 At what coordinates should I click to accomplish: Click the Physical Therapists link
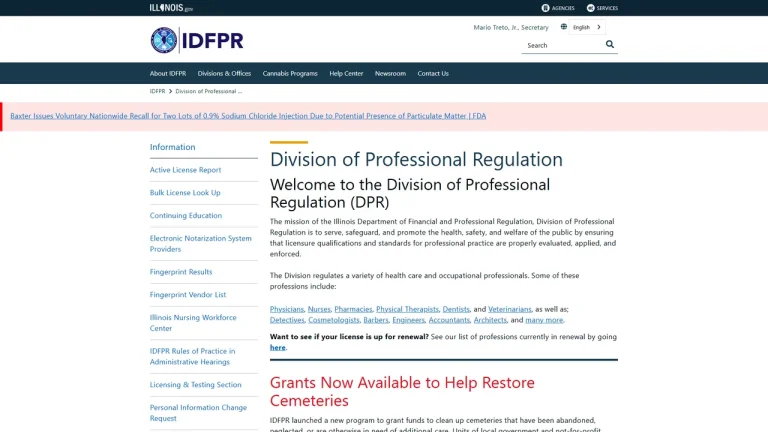[408, 309]
